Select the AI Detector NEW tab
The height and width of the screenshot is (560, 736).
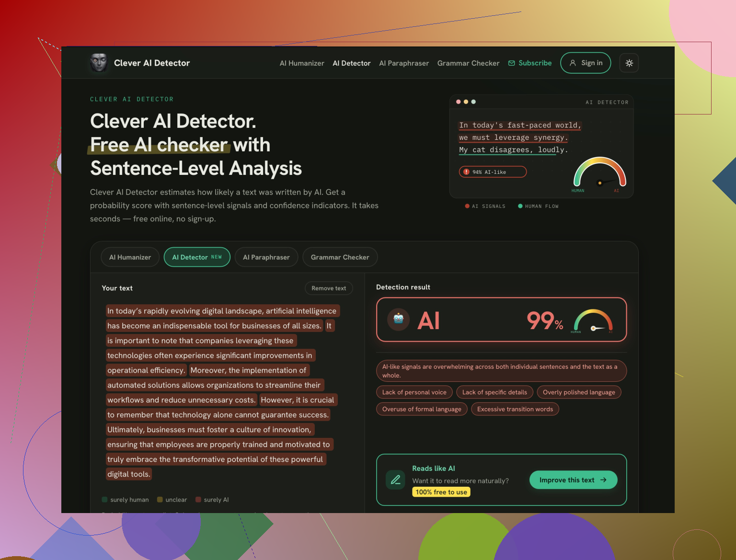point(197,257)
